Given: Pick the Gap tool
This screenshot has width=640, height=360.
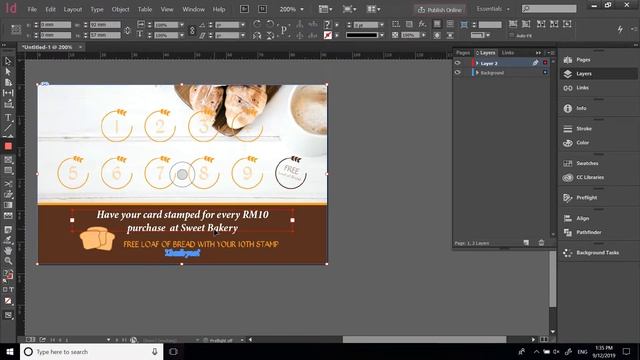Looking at the screenshot, I should tap(8, 93).
